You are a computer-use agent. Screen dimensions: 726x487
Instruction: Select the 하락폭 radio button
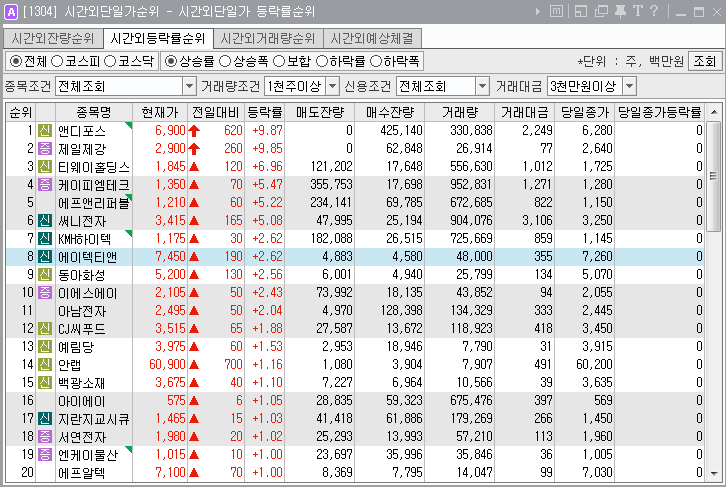[x=376, y=61]
